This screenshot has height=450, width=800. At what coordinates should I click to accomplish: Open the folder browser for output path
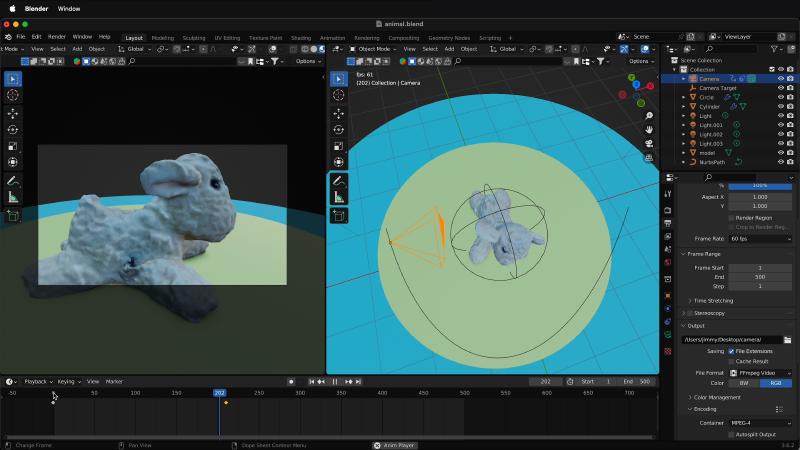pyautogui.click(x=787, y=340)
